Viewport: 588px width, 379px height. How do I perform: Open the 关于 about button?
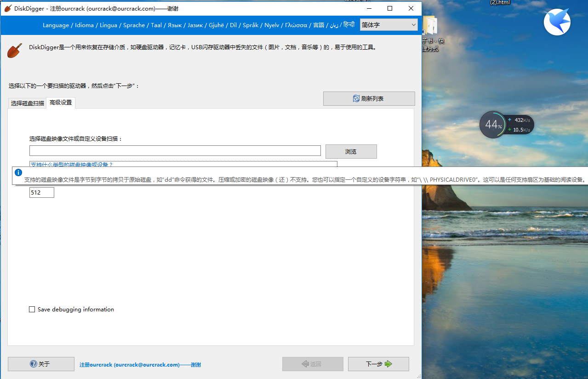point(41,364)
